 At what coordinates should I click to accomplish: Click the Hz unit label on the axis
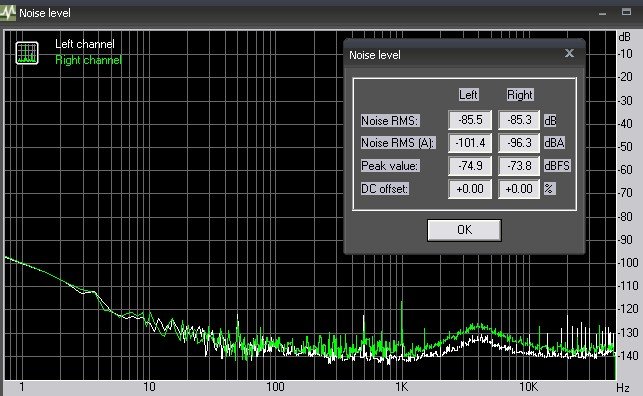pyautogui.click(x=622, y=387)
